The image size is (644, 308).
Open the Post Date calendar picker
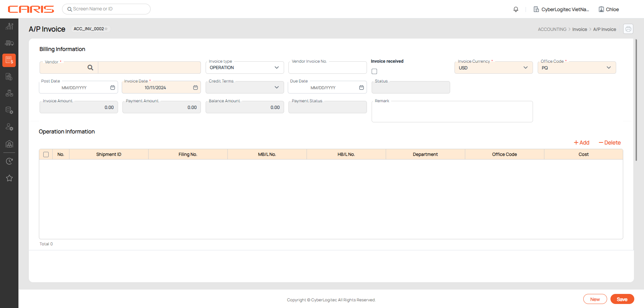pyautogui.click(x=113, y=87)
